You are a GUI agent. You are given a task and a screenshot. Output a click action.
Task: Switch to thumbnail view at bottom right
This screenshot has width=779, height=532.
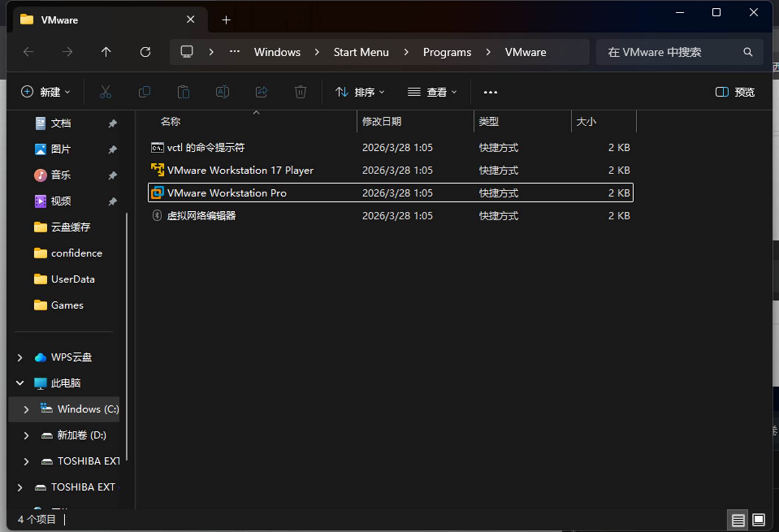[x=759, y=520]
